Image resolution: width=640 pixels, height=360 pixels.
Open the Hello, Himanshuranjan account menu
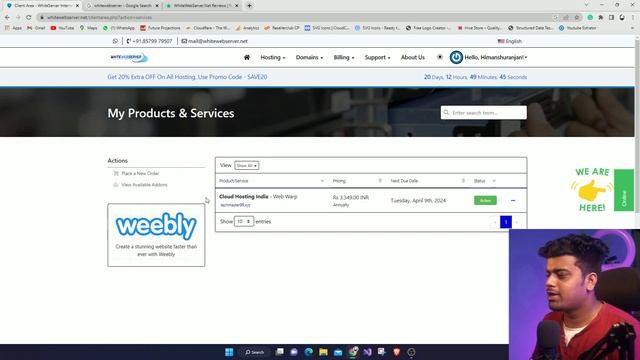click(496, 58)
